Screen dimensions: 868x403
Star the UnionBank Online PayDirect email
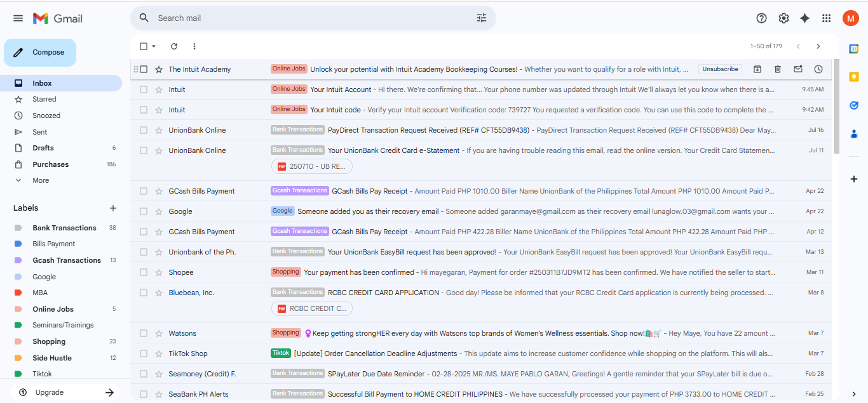(x=159, y=130)
